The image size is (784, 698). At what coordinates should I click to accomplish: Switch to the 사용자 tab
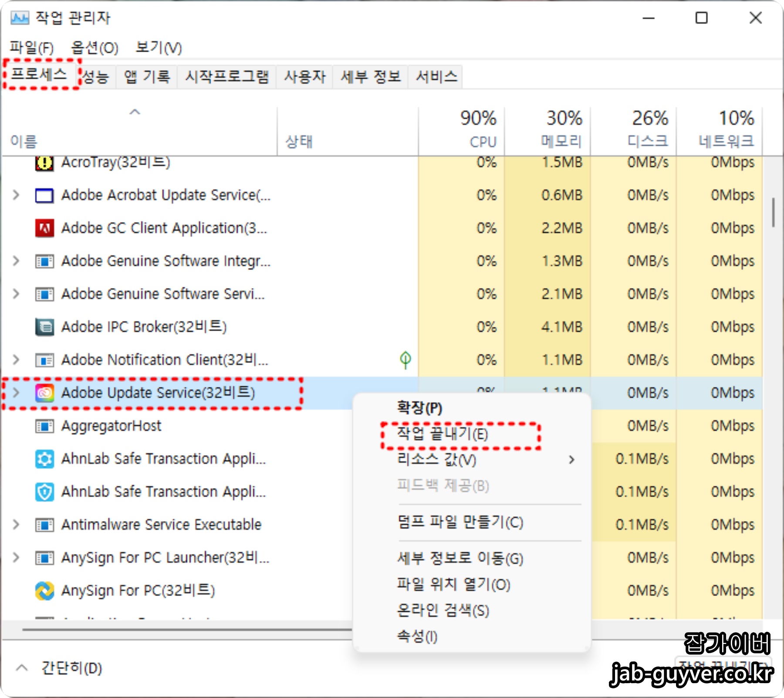pyautogui.click(x=305, y=77)
